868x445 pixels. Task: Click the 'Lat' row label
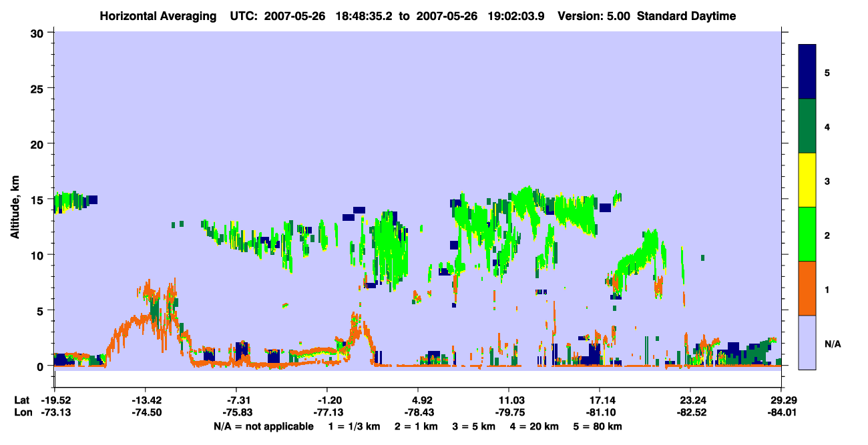coord(22,400)
